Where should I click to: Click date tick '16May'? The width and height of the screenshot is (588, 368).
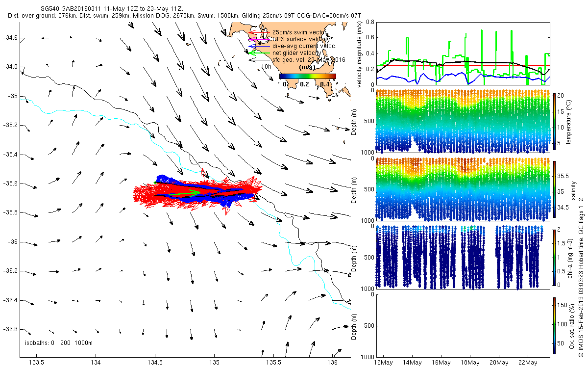(x=441, y=363)
